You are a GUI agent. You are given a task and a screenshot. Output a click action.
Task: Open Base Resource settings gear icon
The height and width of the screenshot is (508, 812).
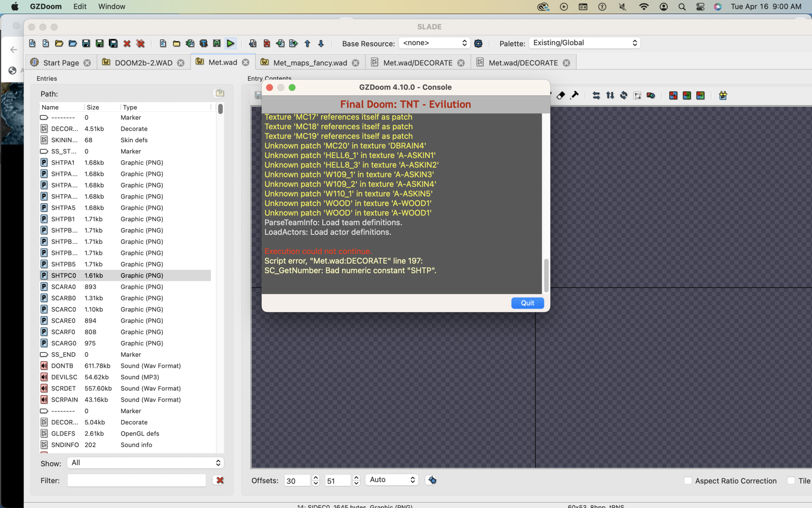point(478,43)
